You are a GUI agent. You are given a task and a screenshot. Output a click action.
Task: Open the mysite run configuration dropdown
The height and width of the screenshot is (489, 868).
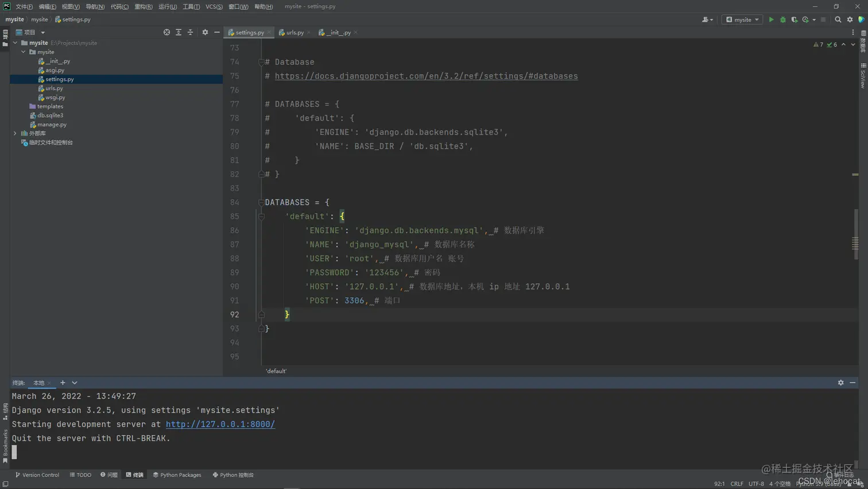point(742,20)
